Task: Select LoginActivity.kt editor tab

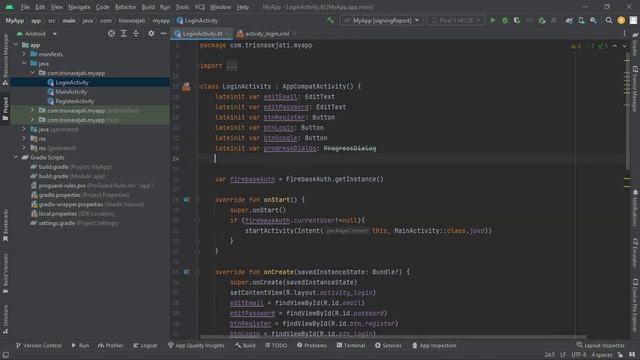Action: [x=202, y=33]
